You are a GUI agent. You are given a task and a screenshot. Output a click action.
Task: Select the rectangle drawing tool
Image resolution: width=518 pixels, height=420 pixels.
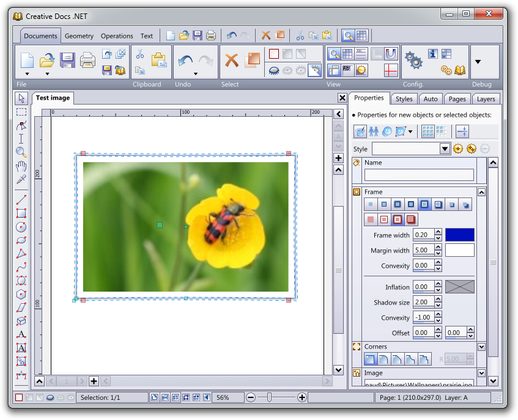[21, 213]
